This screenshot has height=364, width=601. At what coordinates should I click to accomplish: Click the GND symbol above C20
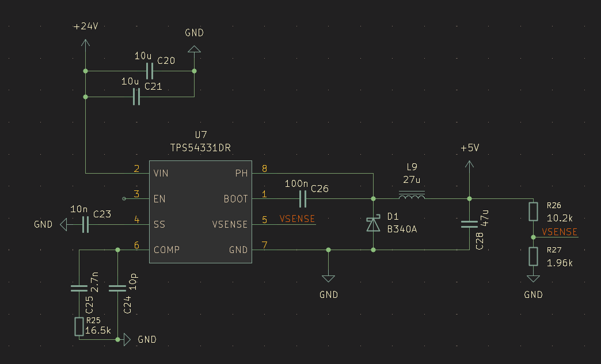194,49
